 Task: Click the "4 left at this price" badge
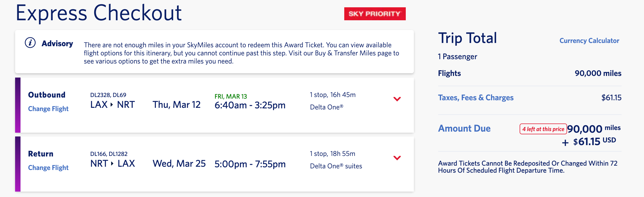543,129
